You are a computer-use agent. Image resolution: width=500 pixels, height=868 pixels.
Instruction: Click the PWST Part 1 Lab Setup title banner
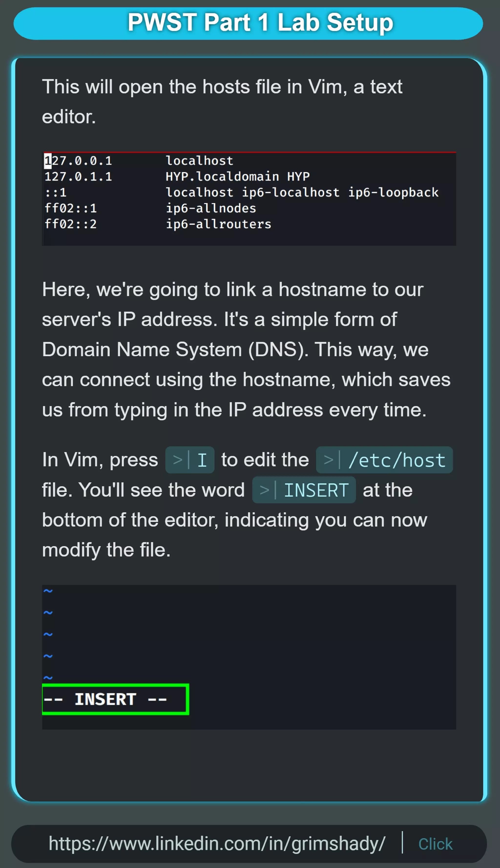coord(248,23)
